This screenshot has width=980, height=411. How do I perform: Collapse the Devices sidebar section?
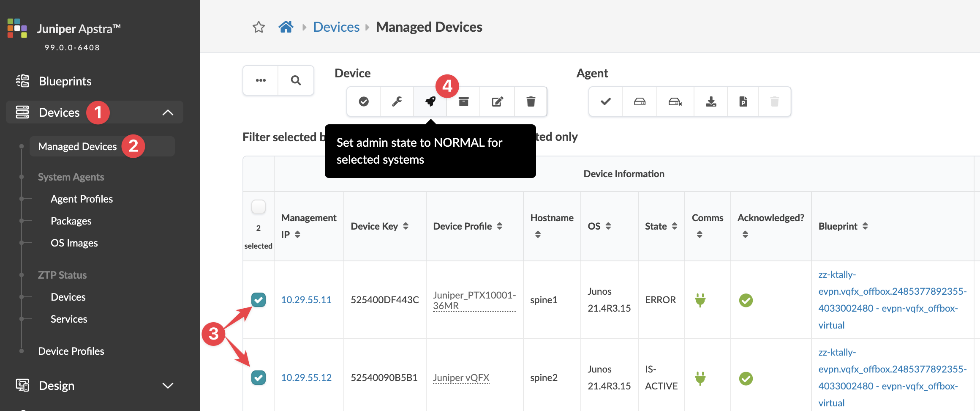coord(168,112)
